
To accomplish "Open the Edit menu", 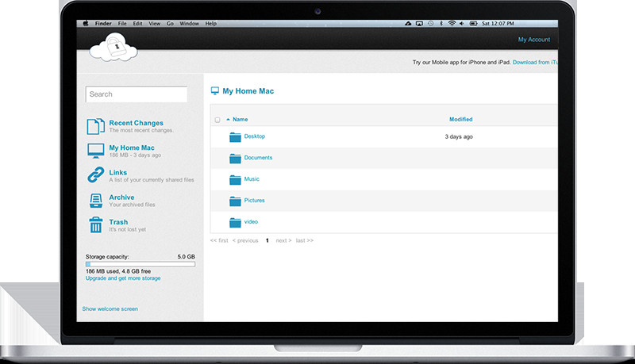I will click(x=137, y=24).
